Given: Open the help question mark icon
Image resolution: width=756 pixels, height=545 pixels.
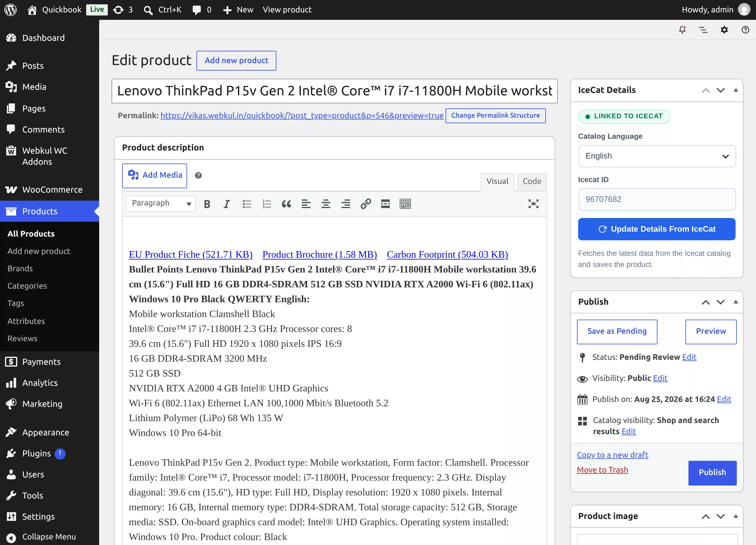Looking at the screenshot, I should [745, 30].
